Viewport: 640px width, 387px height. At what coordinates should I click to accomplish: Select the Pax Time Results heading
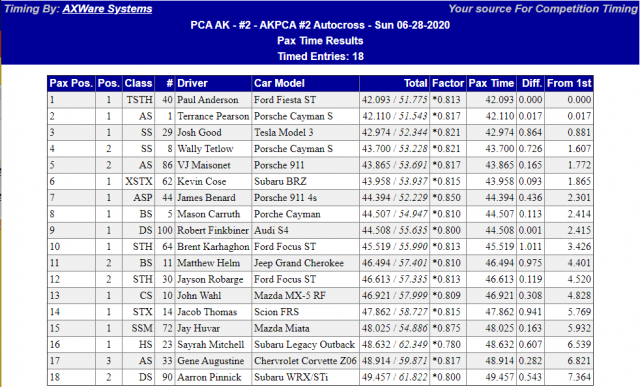tap(320, 41)
